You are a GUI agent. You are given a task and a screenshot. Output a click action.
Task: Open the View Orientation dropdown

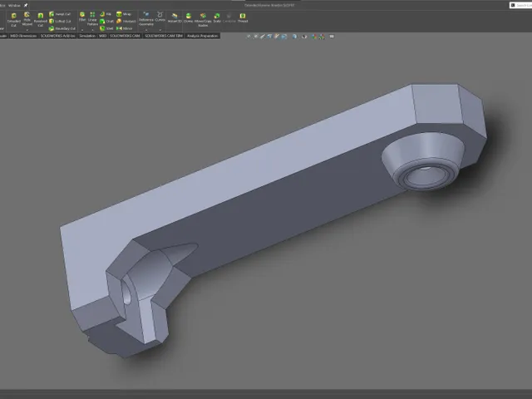coord(284,37)
